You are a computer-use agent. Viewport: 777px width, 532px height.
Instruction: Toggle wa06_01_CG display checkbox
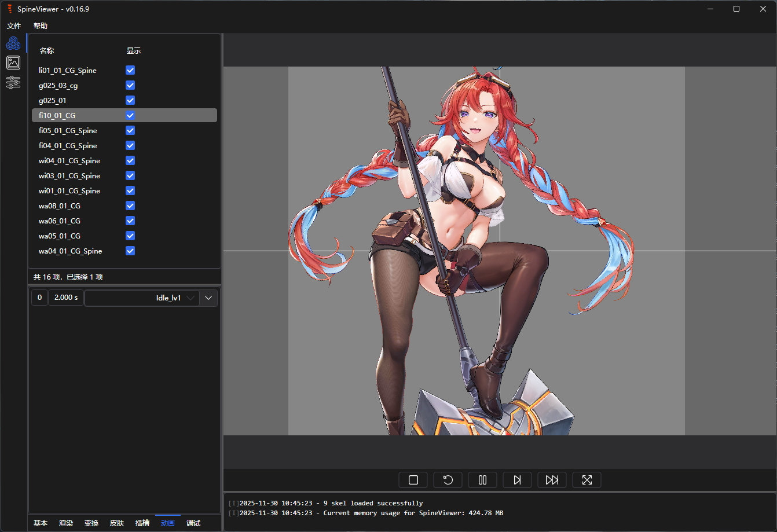click(130, 221)
